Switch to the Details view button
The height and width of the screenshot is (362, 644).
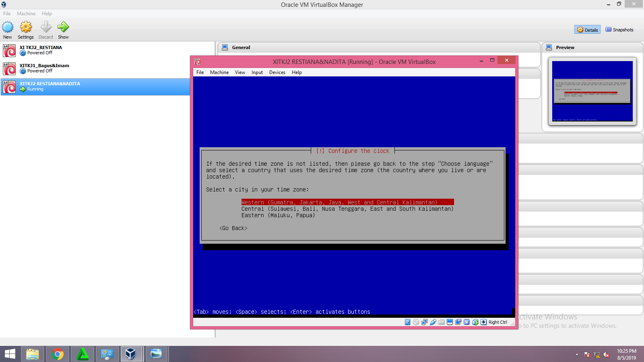(587, 30)
